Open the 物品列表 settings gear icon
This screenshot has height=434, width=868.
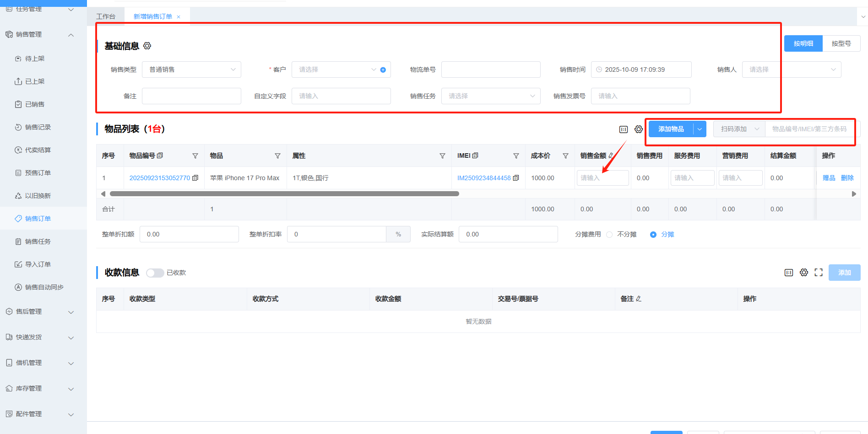(639, 129)
